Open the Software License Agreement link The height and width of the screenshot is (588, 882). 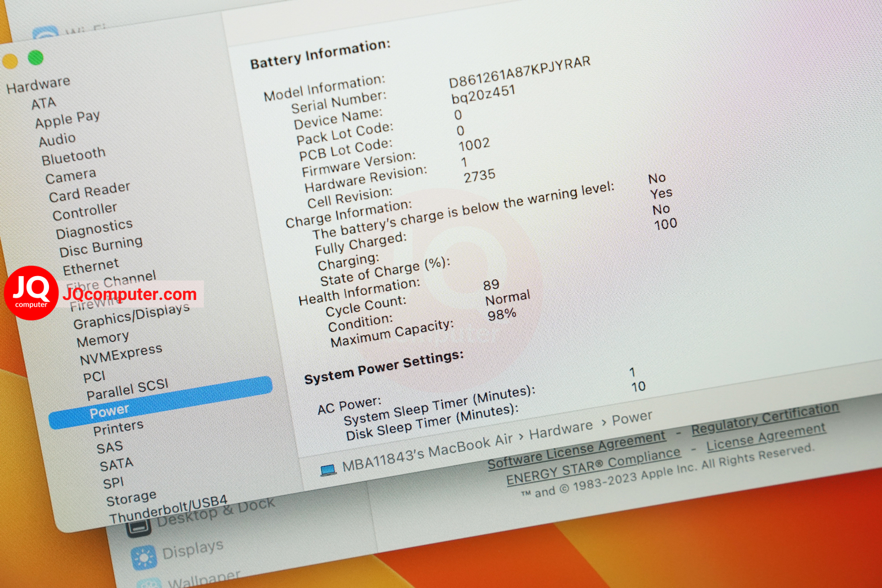576,449
